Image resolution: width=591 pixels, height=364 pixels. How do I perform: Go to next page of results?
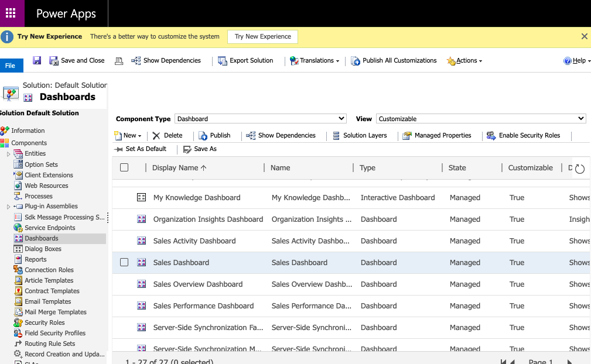(x=569, y=362)
